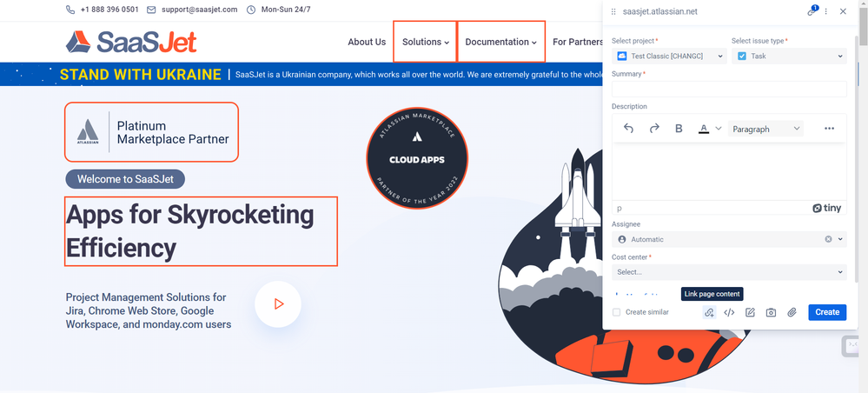Click the Atlassian logo in the partner badge
This screenshot has width=868, height=393.
(x=88, y=132)
